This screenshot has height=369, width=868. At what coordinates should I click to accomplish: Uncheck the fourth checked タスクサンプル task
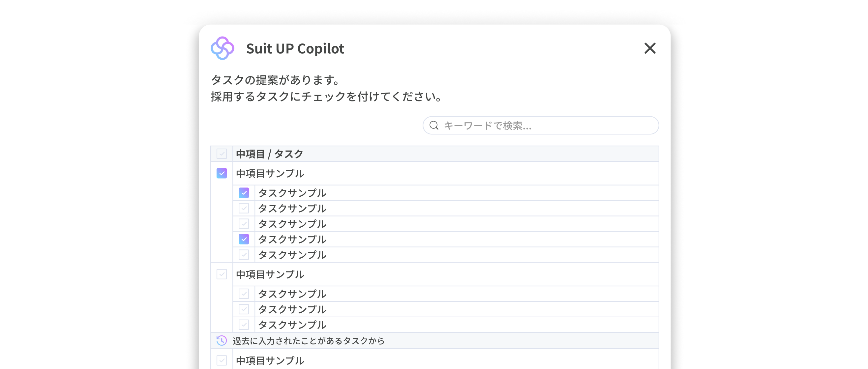(244, 239)
